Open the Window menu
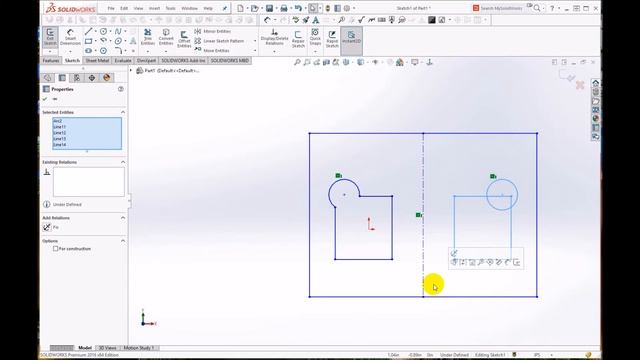This screenshot has width=640, height=360. [x=189, y=8]
